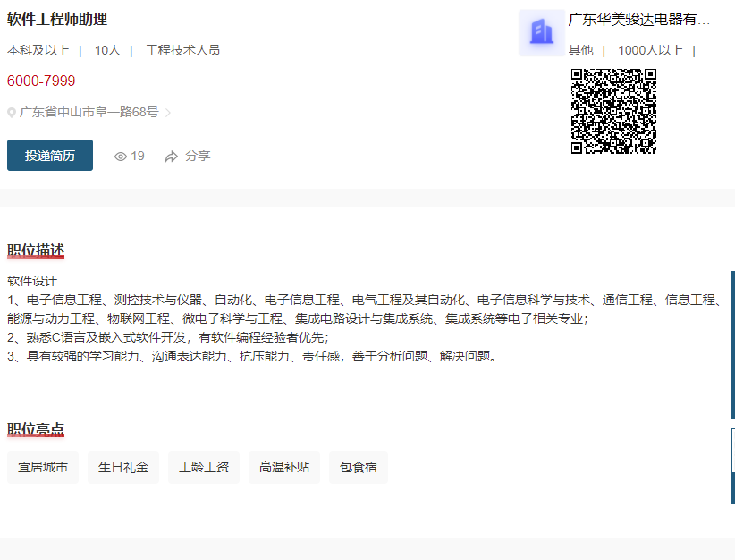Viewport: 735px width, 560px height.
Task: Click the 软件设计 description line
Action: tap(32, 282)
